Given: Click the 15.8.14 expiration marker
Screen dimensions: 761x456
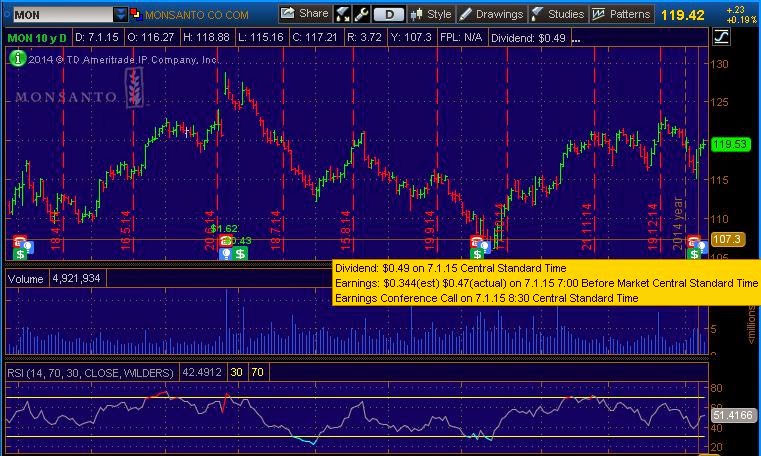Looking at the screenshot, I should click(346, 230).
